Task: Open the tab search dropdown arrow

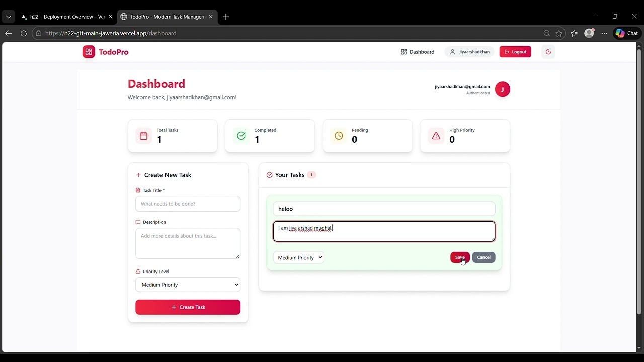Action: coord(8,17)
